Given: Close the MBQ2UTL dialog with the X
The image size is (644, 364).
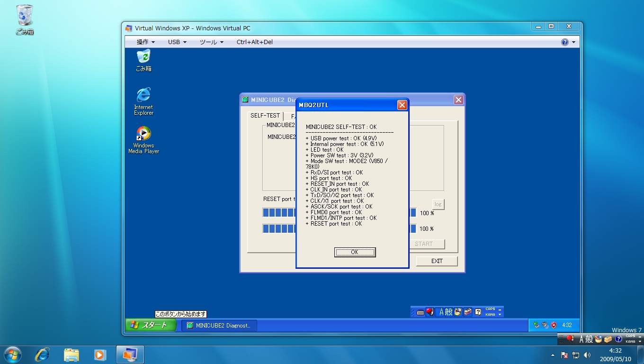Looking at the screenshot, I should pyautogui.click(x=402, y=105).
